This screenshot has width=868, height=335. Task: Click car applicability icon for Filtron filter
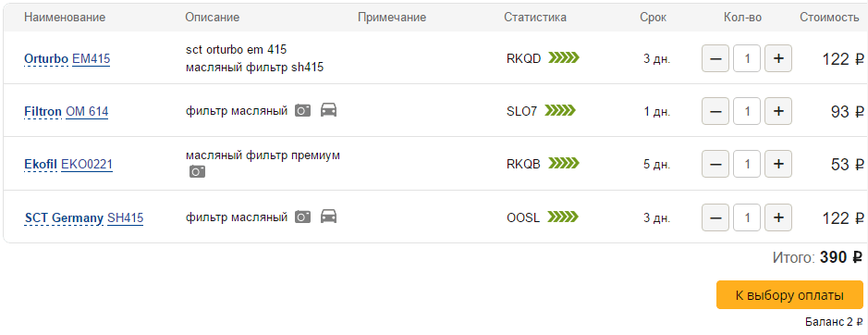pos(329,110)
